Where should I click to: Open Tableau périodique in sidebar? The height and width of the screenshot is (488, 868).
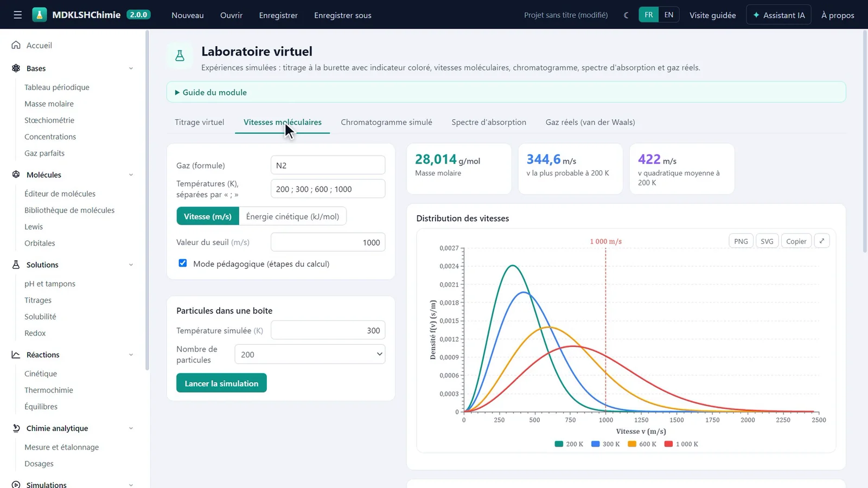pyautogui.click(x=57, y=87)
